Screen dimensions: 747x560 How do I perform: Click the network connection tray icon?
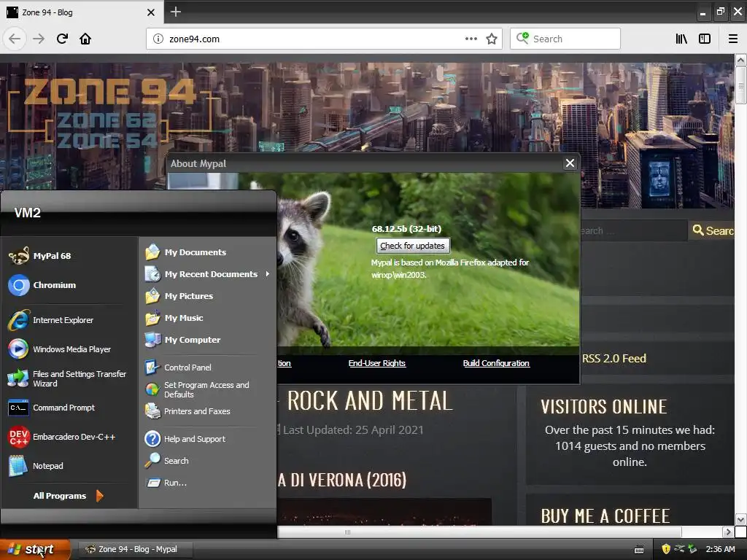pyautogui.click(x=679, y=549)
